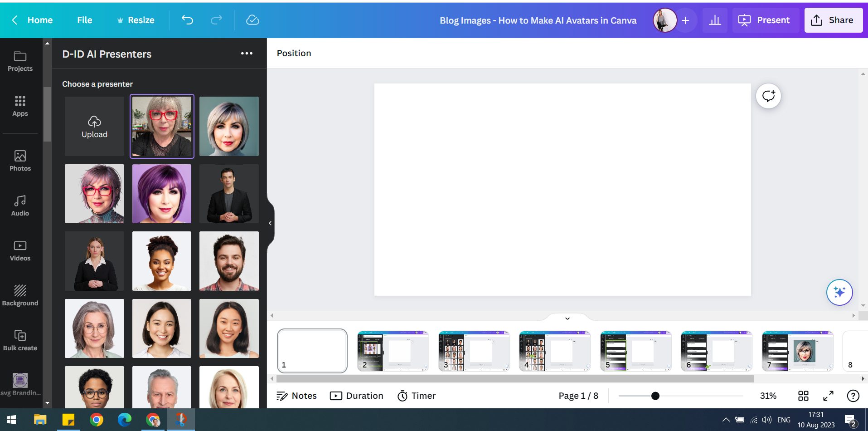Adjust the zoom slider
This screenshot has width=868, height=431.
click(x=655, y=396)
